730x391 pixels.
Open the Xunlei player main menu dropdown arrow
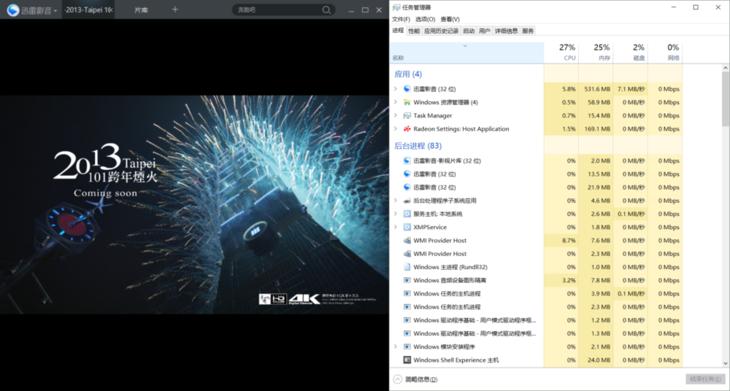[x=55, y=11]
